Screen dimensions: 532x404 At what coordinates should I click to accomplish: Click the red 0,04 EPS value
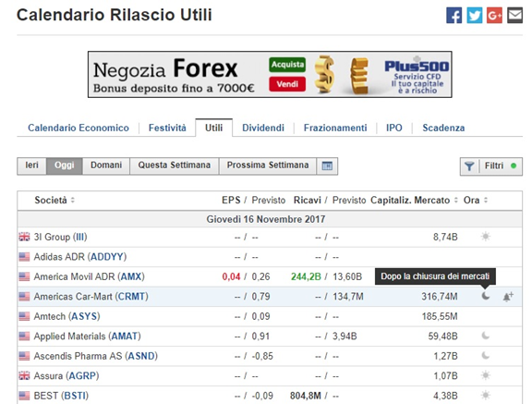coord(231,276)
